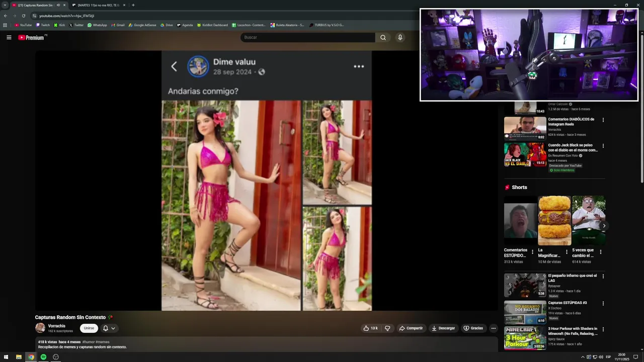This screenshot has width=644, height=362.
Task: Send Gracias super thanks
Action: (473, 328)
